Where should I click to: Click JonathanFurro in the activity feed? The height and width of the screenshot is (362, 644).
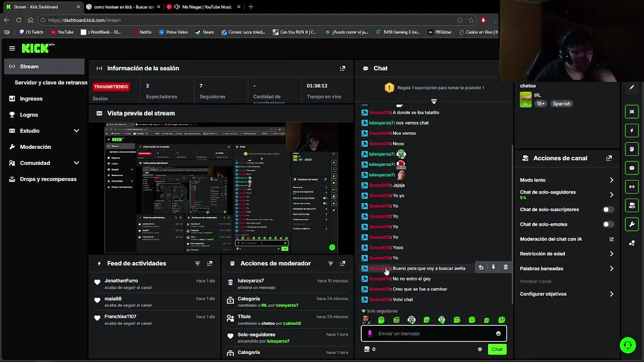point(121,281)
